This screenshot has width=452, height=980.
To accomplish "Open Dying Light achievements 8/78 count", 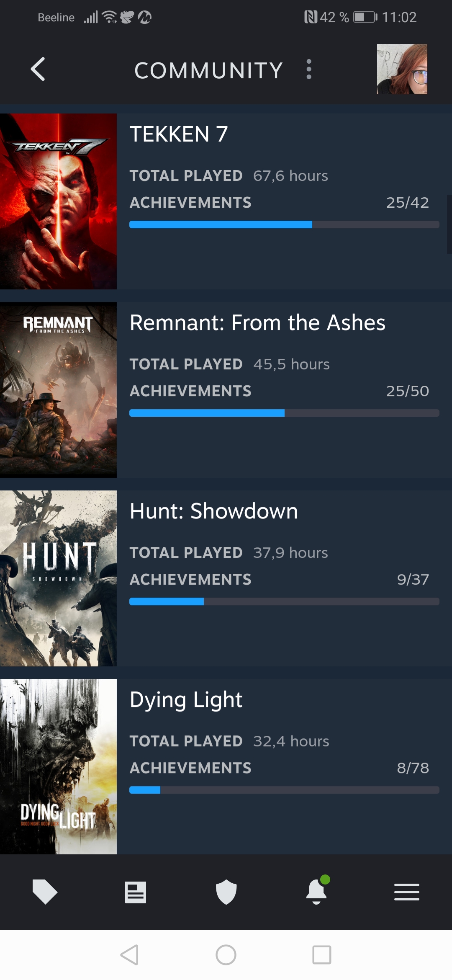I will pyautogui.click(x=413, y=768).
